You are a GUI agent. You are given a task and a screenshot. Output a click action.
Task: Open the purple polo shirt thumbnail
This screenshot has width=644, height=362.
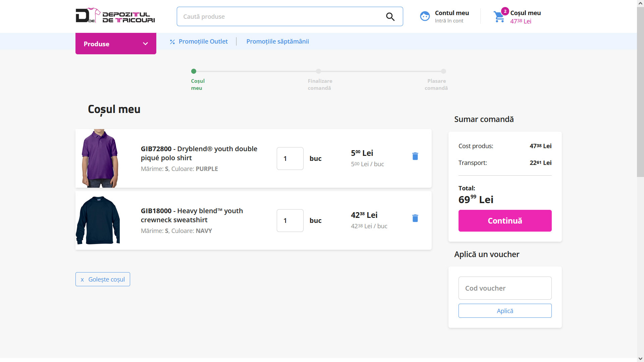[x=100, y=158]
